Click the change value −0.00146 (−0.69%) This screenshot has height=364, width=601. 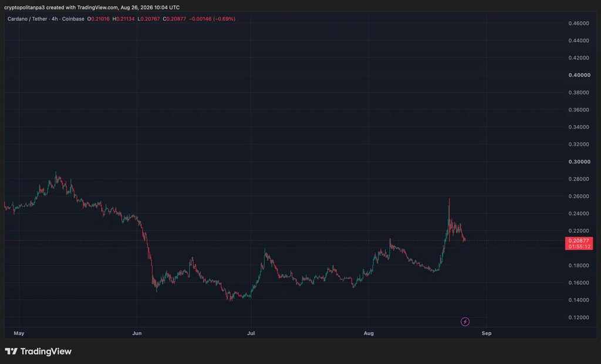[212, 19]
